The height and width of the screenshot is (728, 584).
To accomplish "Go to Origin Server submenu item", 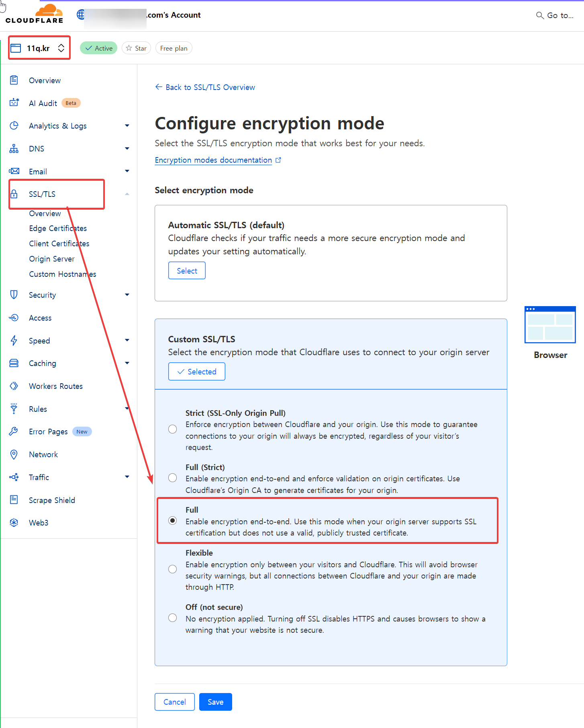I will tap(52, 259).
